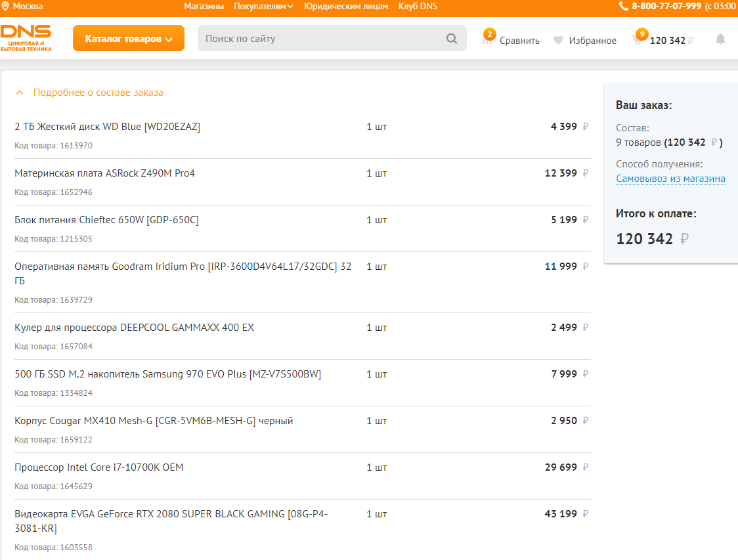
Task: Click price 43 199
Action: click(566, 513)
